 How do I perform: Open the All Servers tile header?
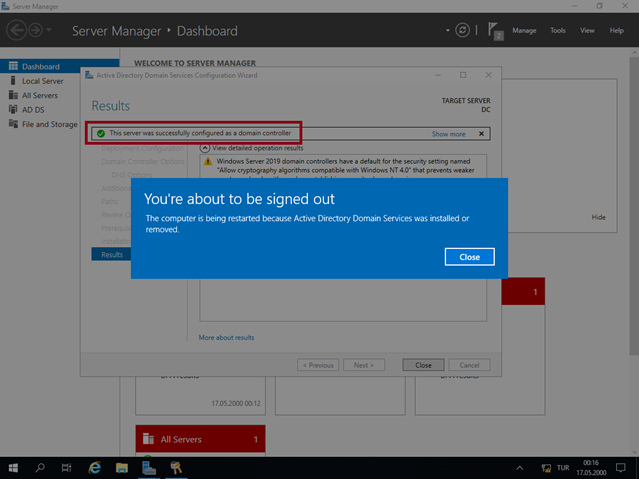point(201,439)
